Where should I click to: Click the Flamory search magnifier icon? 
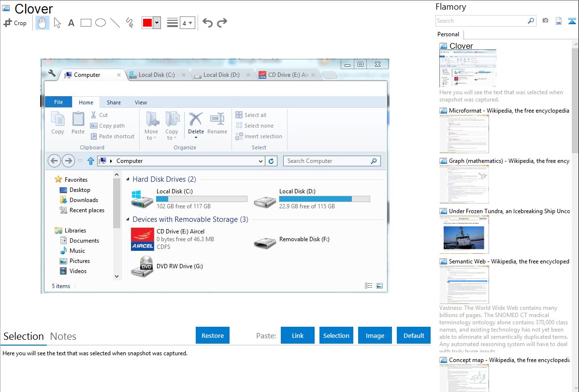531,21
